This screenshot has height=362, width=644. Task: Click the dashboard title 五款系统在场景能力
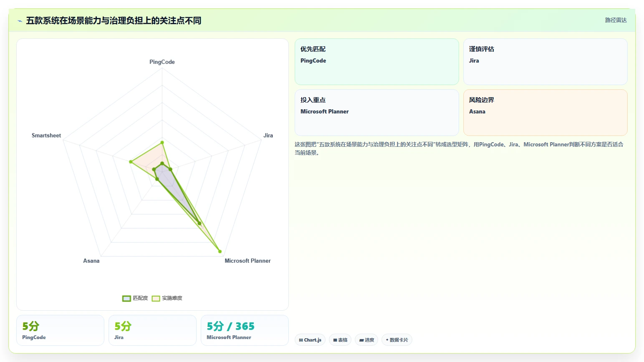(x=114, y=20)
